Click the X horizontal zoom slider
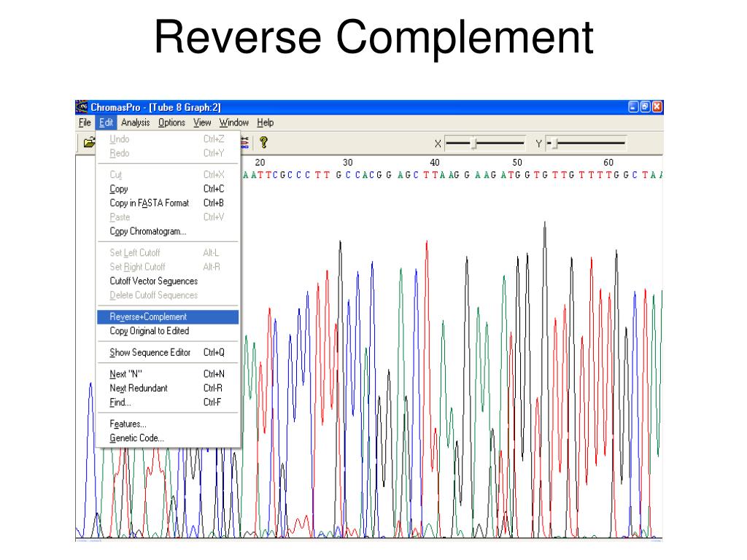This screenshot has height=560, width=747. click(484, 143)
